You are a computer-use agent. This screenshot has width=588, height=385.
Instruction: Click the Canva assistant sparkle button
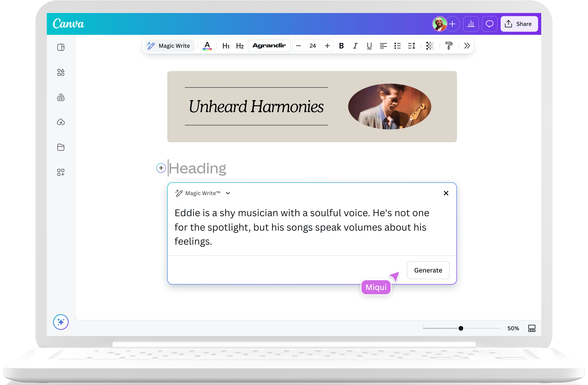point(61,322)
